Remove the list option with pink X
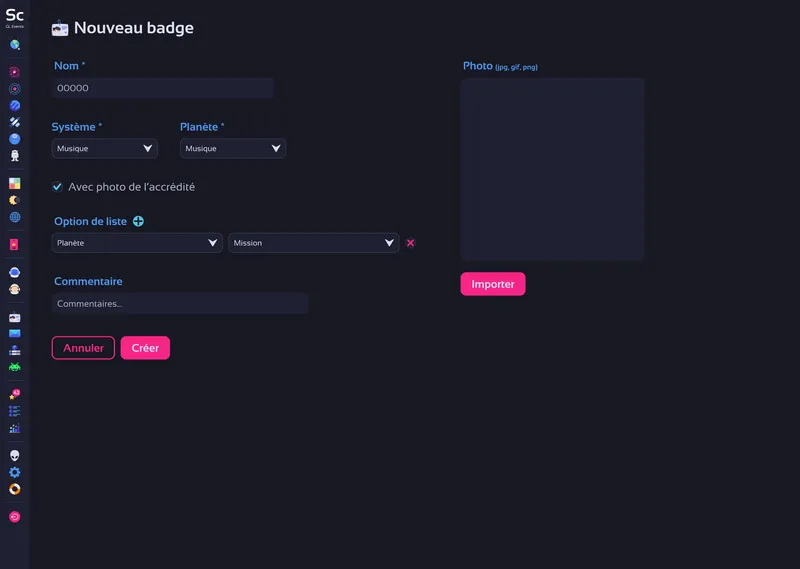 (410, 243)
